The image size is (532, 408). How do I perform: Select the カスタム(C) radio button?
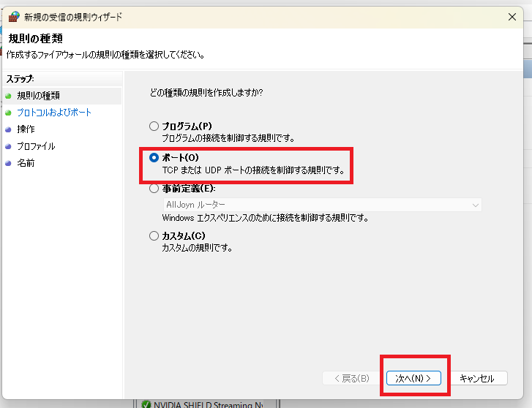tap(154, 235)
